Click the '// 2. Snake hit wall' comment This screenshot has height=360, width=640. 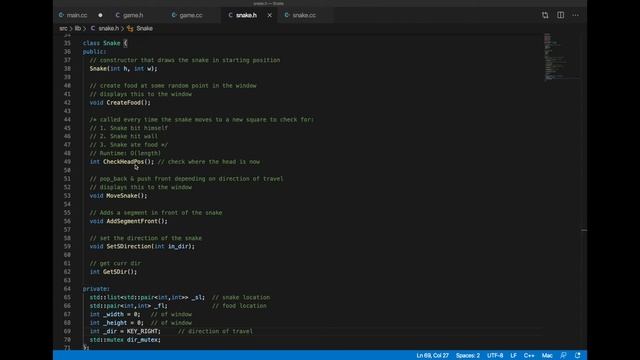click(123, 136)
